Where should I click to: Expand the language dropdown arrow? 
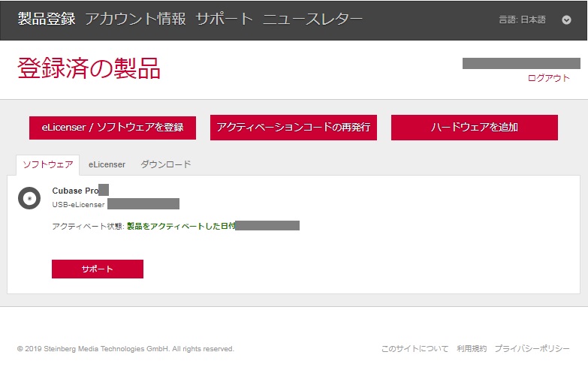[566, 20]
